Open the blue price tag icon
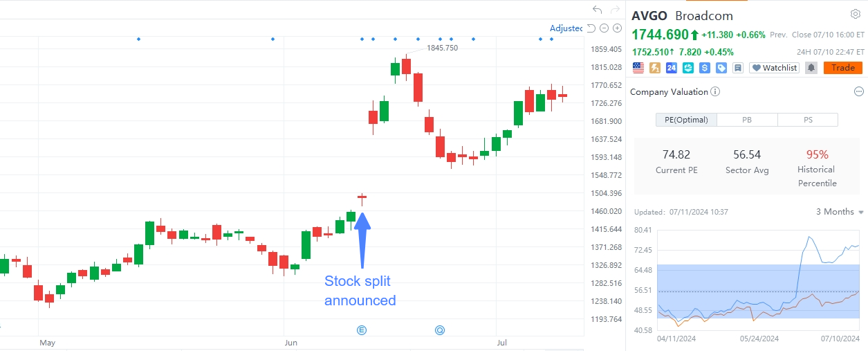868x351 pixels. coord(721,68)
